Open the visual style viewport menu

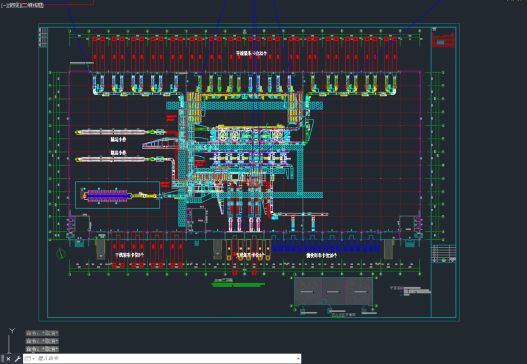pos(32,5)
